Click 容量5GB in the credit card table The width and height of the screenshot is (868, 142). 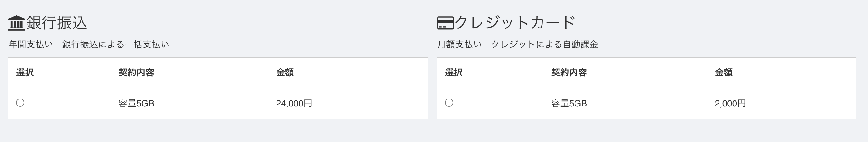[x=569, y=103]
